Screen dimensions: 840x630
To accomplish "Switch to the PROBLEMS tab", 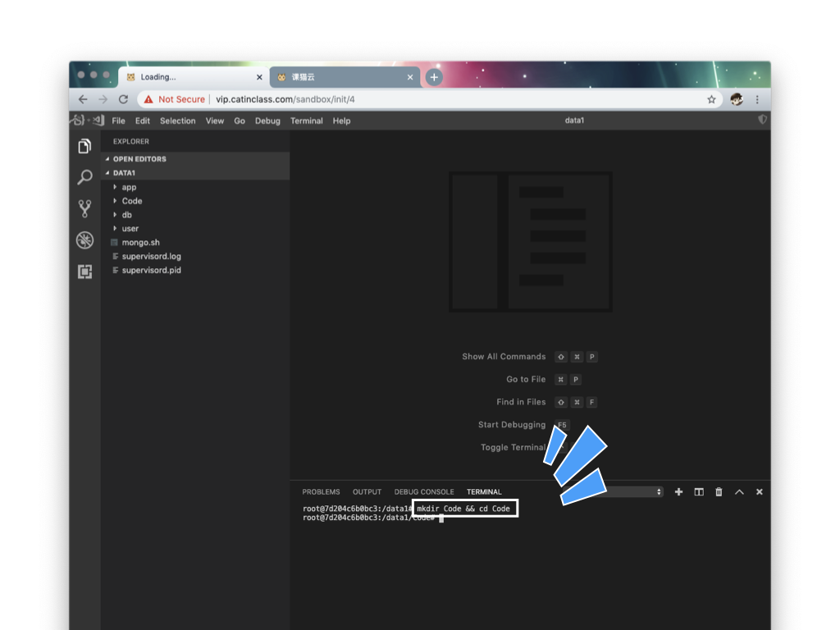I will (321, 492).
